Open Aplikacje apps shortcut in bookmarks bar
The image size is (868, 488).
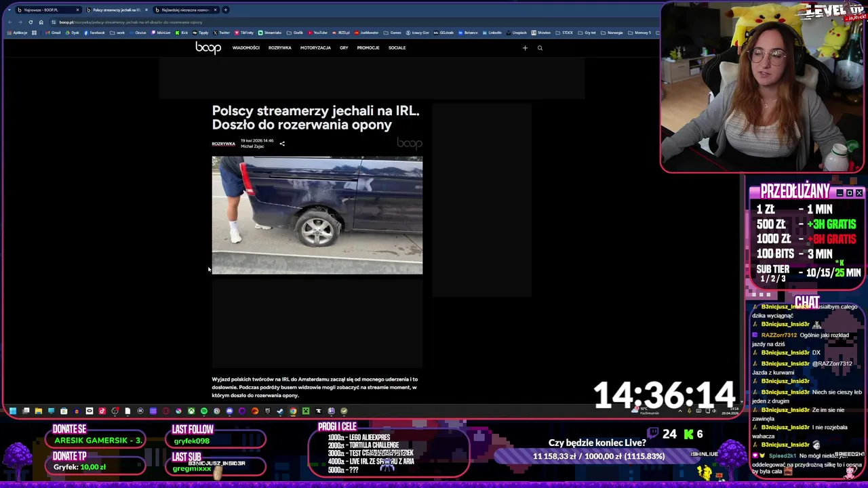click(17, 33)
